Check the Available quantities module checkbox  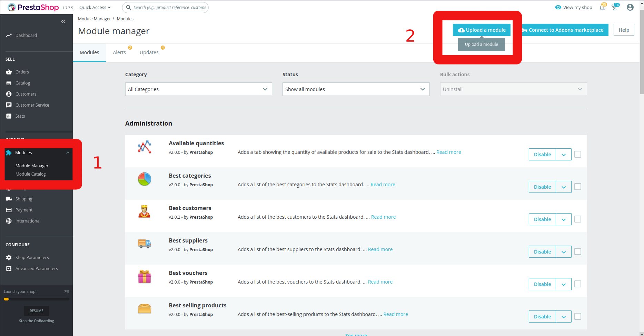click(578, 154)
